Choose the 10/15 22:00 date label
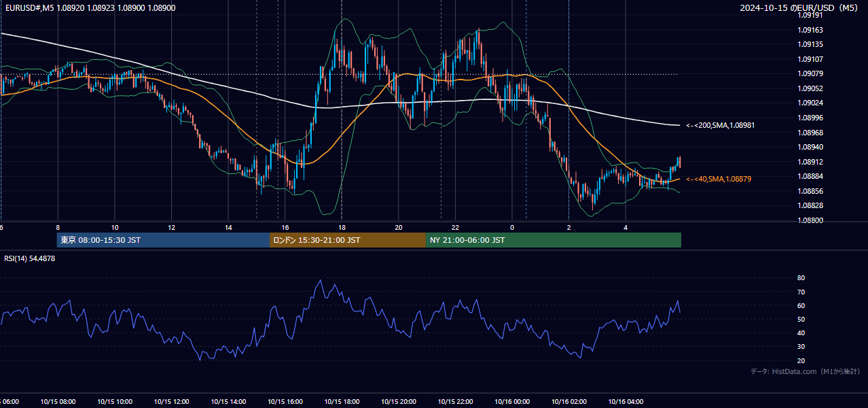 point(455,402)
